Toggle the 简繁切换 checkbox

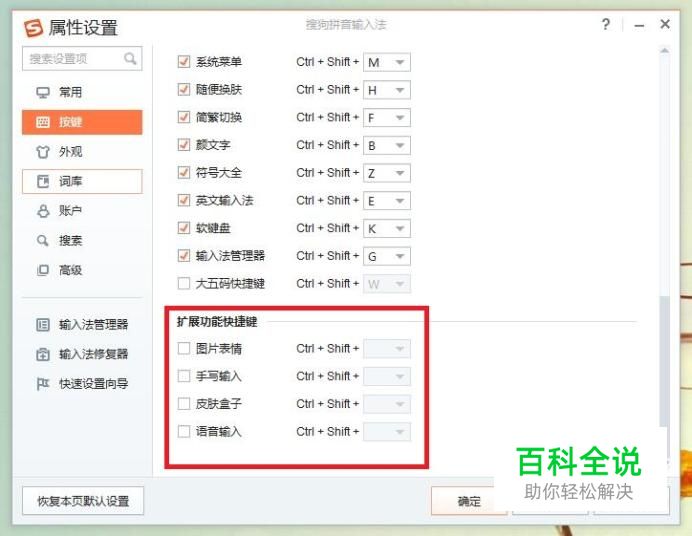click(184, 117)
